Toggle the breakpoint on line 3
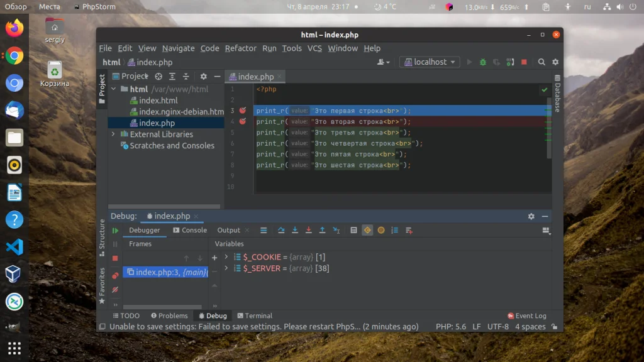Viewport: 644px width, 362px height. tap(243, 110)
